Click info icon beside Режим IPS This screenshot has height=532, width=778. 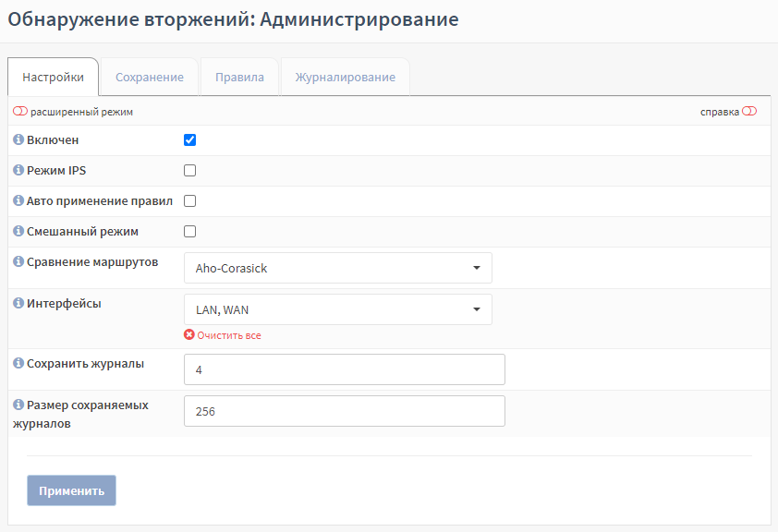coord(18,170)
